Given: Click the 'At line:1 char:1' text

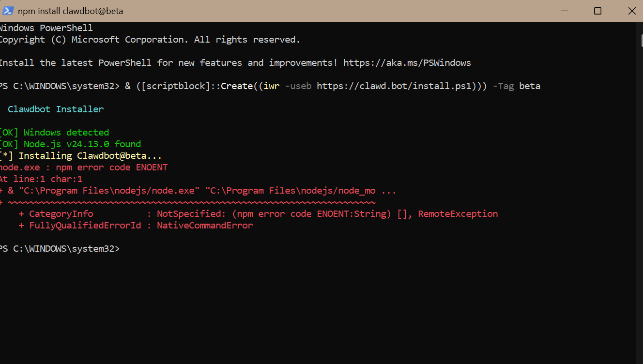Looking at the screenshot, I should click(x=41, y=179).
